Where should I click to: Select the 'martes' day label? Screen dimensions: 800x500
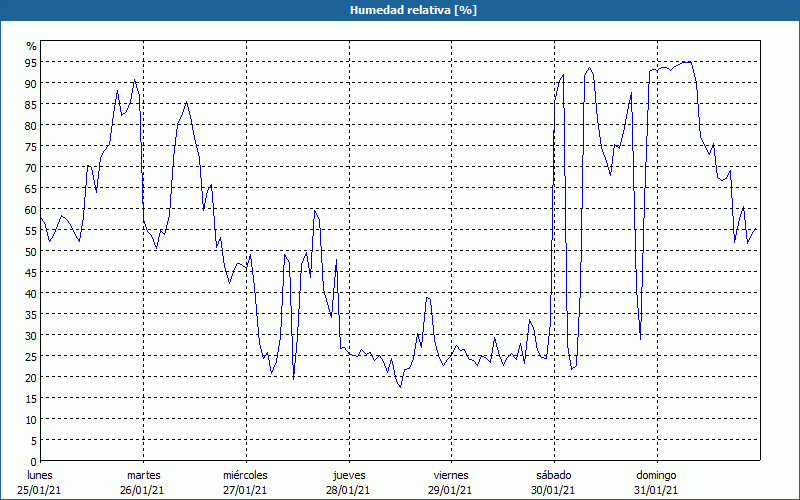[x=144, y=475]
